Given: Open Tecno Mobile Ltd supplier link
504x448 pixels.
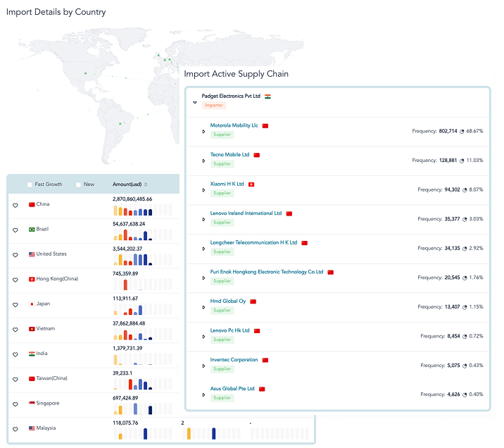Looking at the screenshot, I should coord(229,155).
